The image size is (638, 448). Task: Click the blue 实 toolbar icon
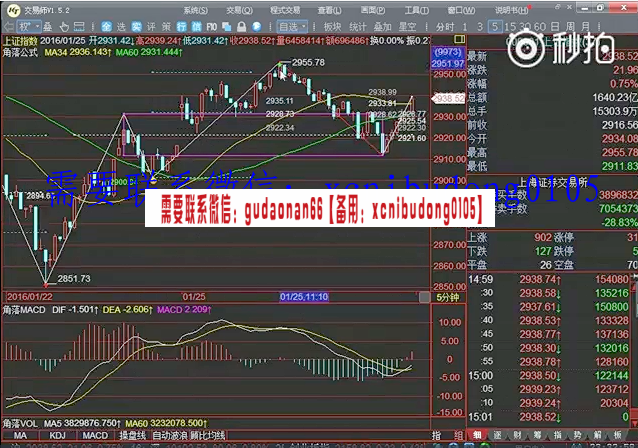tap(136, 27)
